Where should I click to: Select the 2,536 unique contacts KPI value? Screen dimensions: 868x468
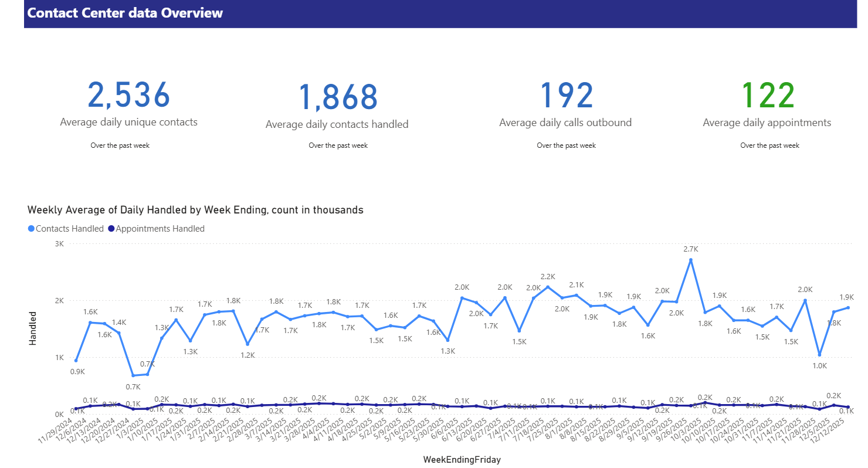(128, 95)
